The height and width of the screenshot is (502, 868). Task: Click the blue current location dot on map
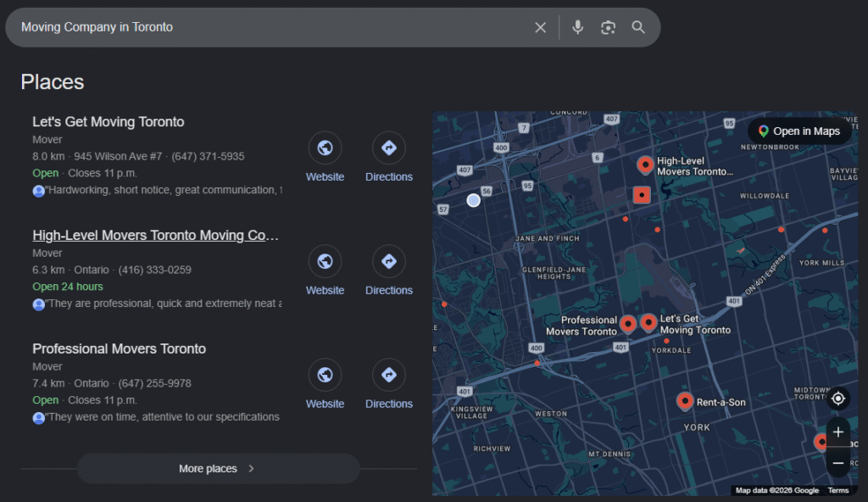[x=473, y=201]
